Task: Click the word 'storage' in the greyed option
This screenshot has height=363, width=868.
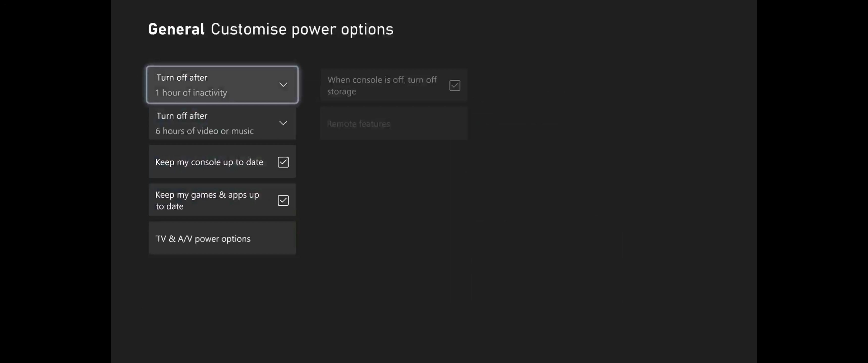Action: click(341, 92)
